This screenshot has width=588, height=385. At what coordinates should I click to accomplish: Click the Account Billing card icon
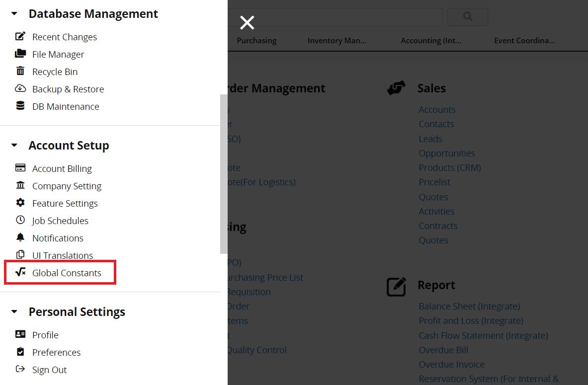pos(20,168)
